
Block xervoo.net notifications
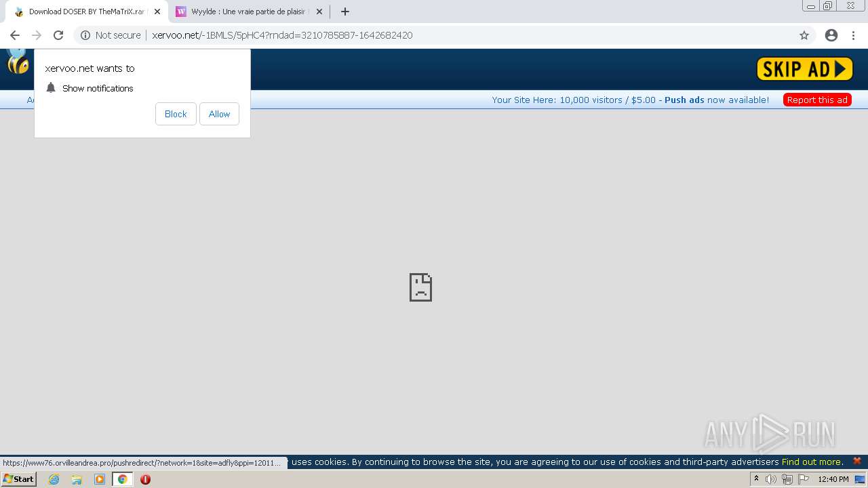click(176, 114)
